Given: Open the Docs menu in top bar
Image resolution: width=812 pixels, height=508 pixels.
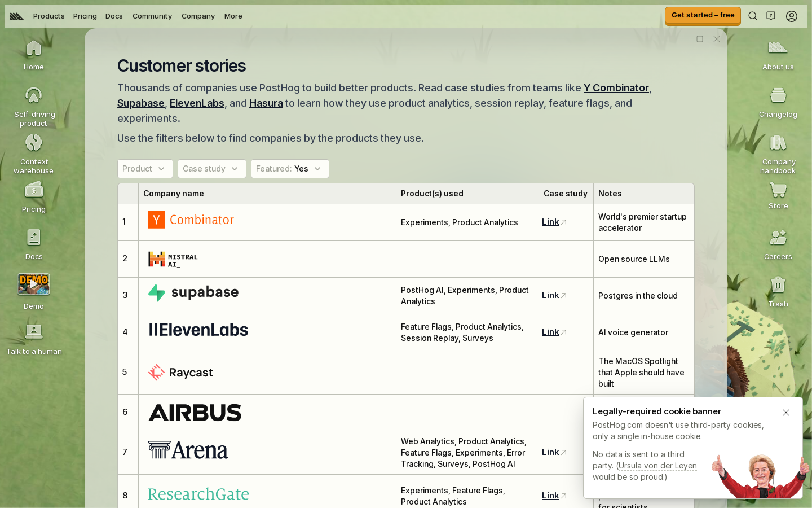Looking at the screenshot, I should pyautogui.click(x=114, y=16).
